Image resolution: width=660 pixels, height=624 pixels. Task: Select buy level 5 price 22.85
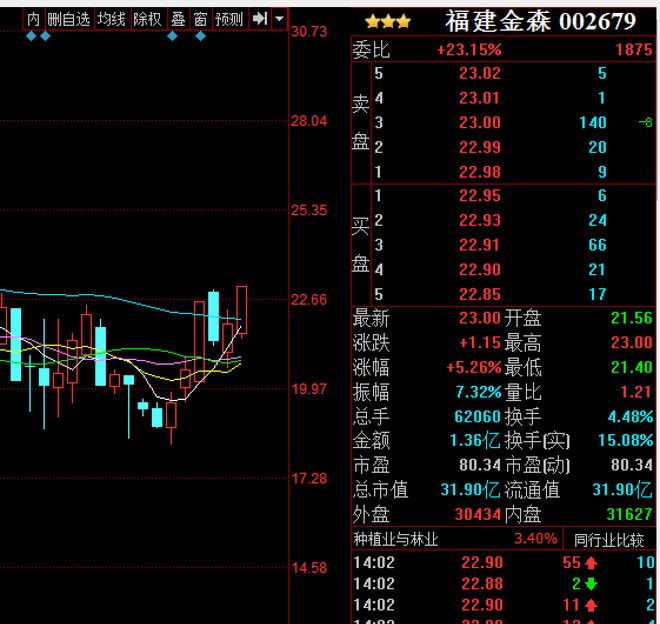point(479,294)
